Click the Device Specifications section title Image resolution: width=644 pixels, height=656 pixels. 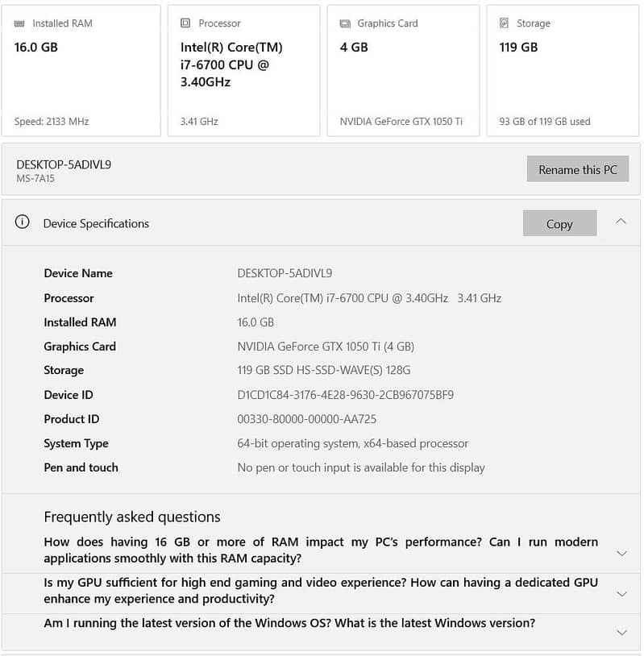[96, 223]
